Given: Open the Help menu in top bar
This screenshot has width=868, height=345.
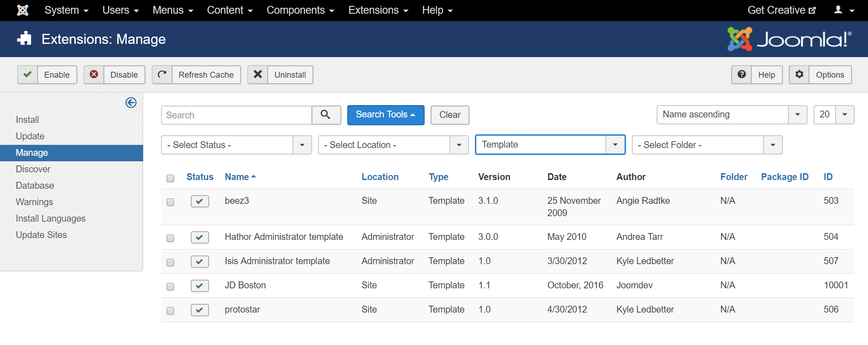Looking at the screenshot, I should [x=437, y=10].
